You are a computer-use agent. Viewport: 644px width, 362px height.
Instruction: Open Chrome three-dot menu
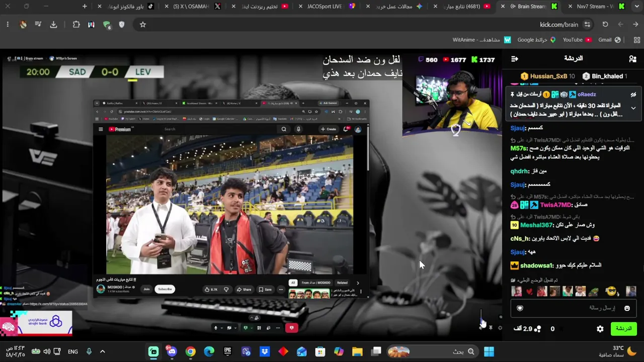[8, 24]
